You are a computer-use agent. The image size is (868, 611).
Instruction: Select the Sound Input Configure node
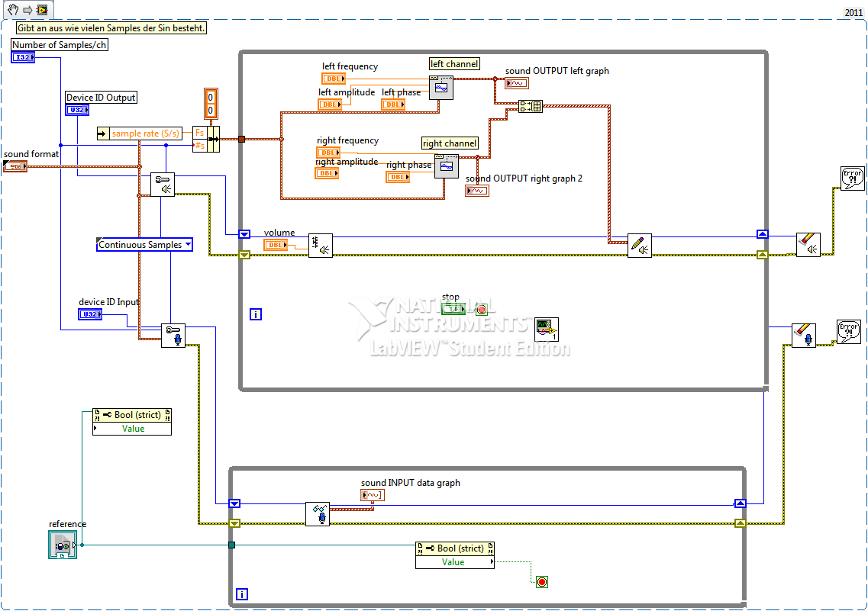coord(173,336)
